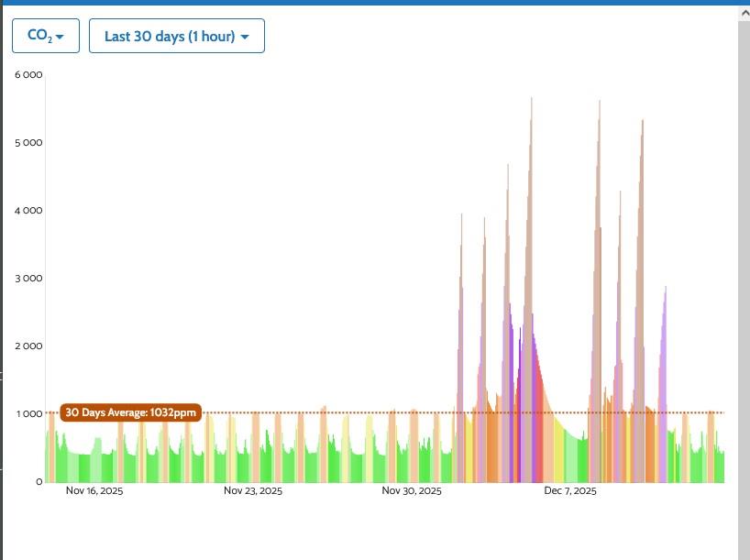Click the Nov 16, 2025 date label
Image resolution: width=750 pixels, height=560 pixels.
pos(94,491)
